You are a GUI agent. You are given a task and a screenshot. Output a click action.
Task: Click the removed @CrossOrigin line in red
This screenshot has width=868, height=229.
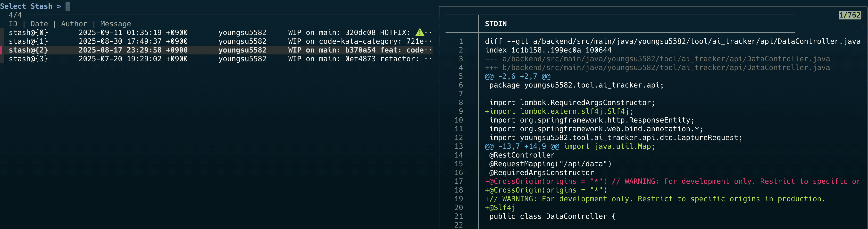click(672, 181)
